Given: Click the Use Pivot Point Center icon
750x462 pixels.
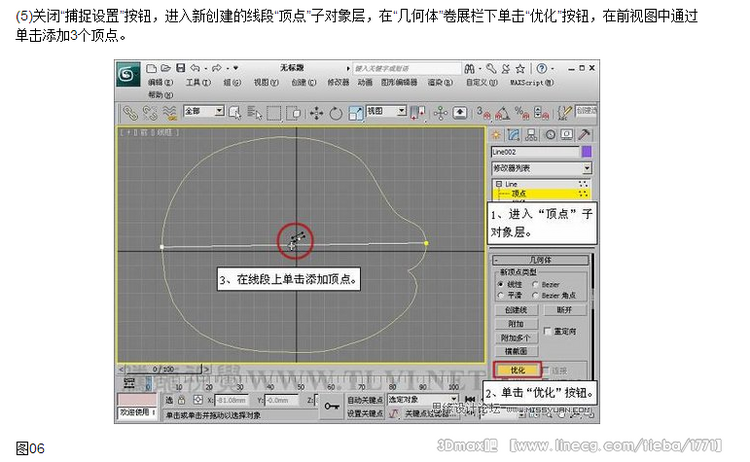Looking at the screenshot, I should pos(418,113).
